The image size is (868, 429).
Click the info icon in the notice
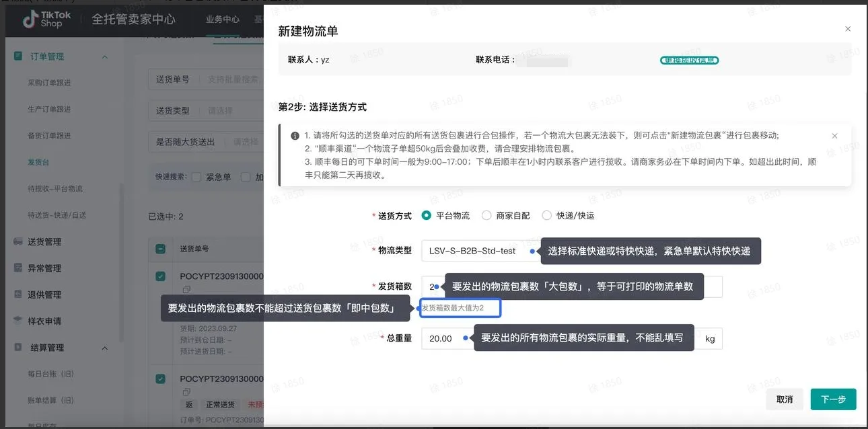point(295,136)
